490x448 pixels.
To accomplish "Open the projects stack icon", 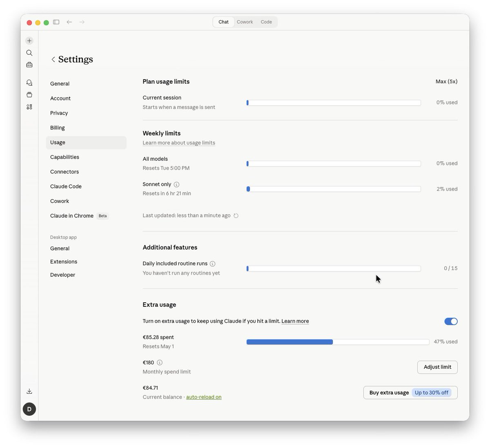I will tap(29, 95).
